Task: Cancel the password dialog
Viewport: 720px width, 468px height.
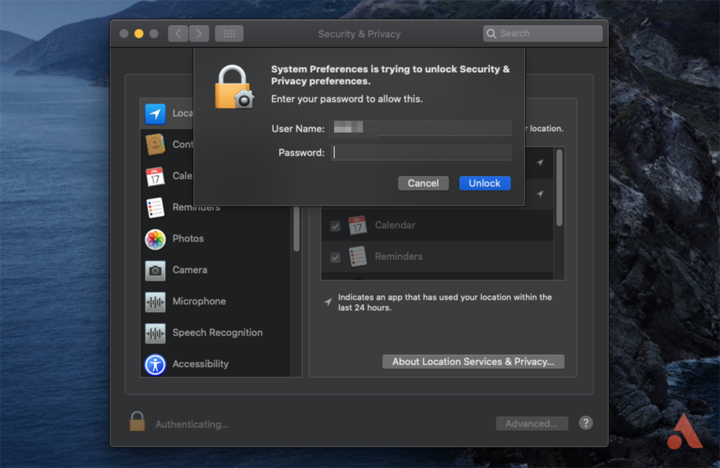Action: click(423, 183)
